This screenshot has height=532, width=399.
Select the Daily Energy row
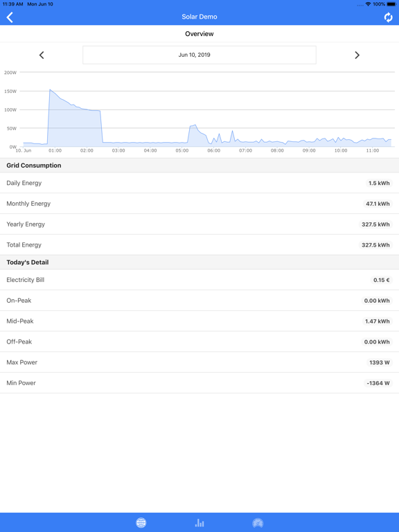coord(199,183)
